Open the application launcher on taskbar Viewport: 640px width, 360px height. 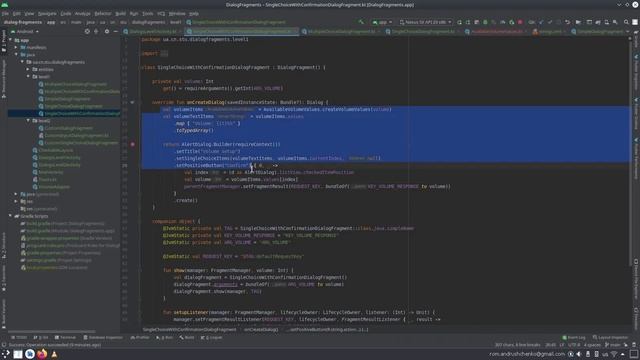(x=6, y=354)
